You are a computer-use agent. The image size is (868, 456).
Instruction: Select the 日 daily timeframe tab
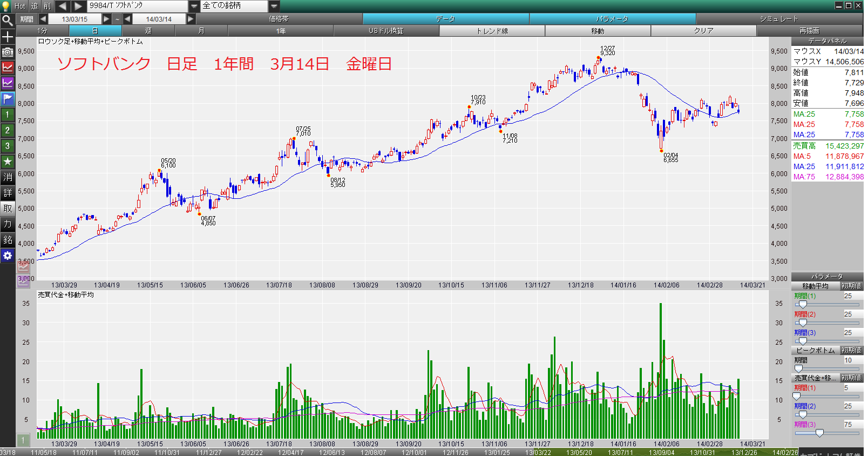tap(96, 31)
